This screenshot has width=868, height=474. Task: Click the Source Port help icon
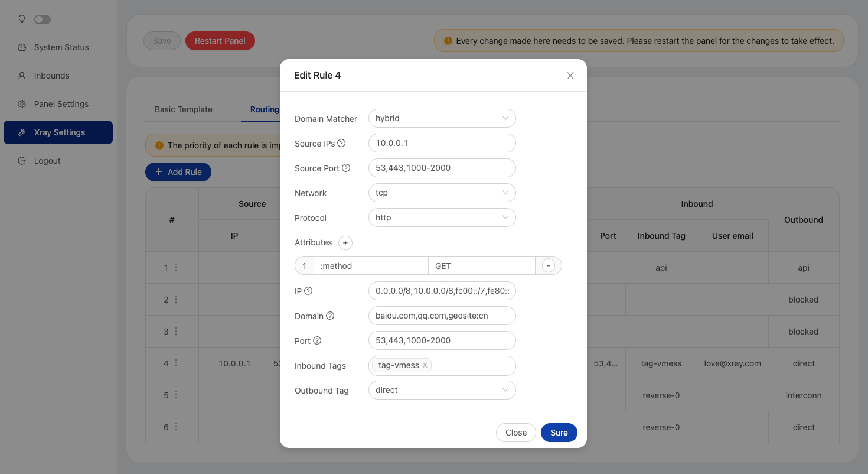[x=346, y=168]
